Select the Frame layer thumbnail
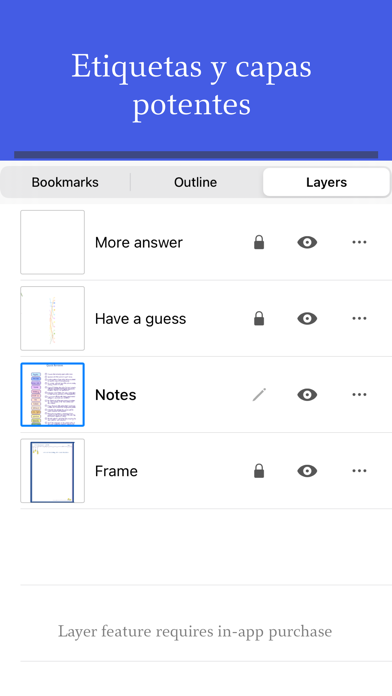 coord(52,471)
